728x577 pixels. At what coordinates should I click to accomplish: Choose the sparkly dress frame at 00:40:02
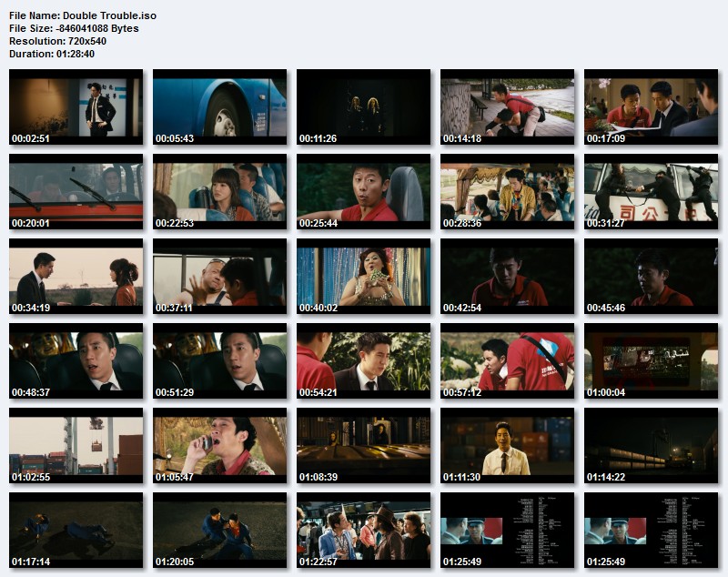[x=363, y=277]
